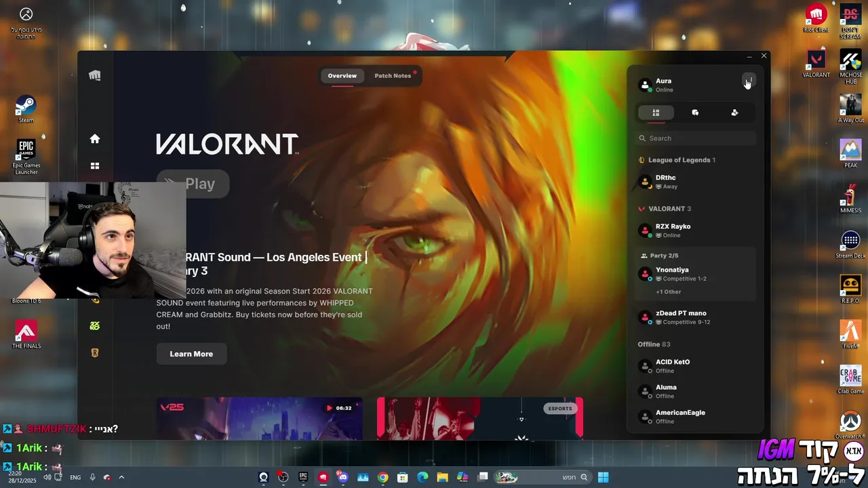868x488 pixels.
Task: Open the chat messages tab icon
Action: click(695, 113)
